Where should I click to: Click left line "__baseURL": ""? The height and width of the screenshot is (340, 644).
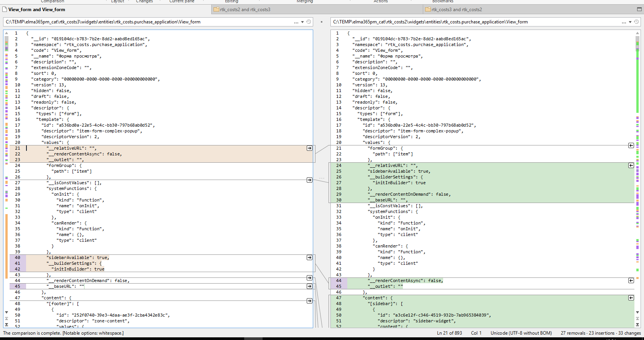point(65,286)
